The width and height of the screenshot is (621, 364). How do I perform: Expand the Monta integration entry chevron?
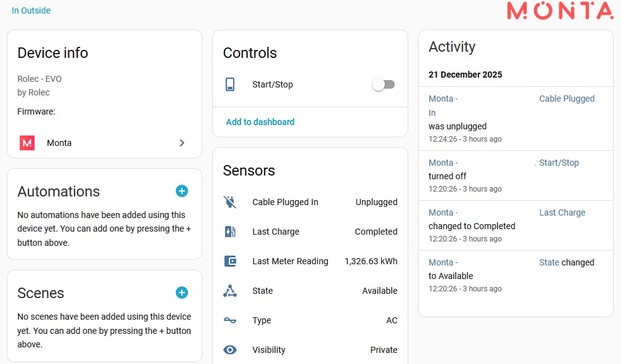(x=182, y=142)
